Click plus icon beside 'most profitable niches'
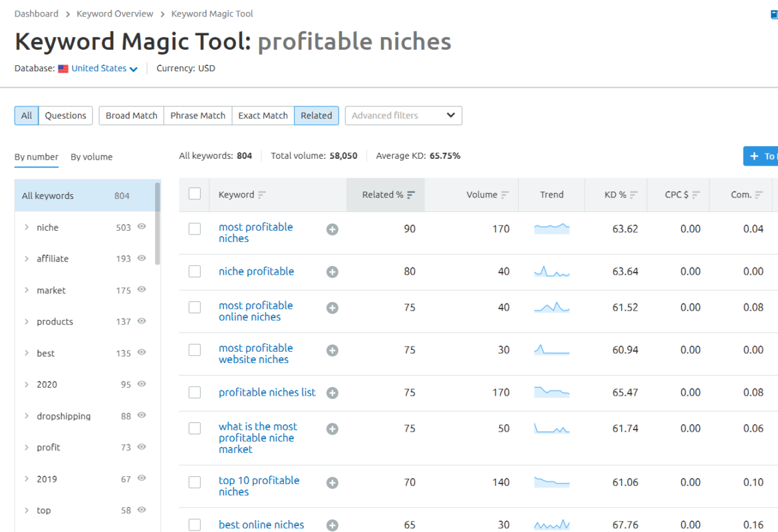This screenshot has width=778, height=532. click(x=332, y=229)
